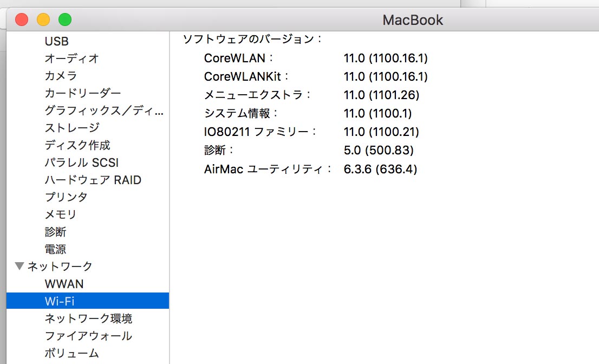This screenshot has width=599, height=364.
Task: Click the ソフトウェアのバージョン heading
Action: pos(252,39)
